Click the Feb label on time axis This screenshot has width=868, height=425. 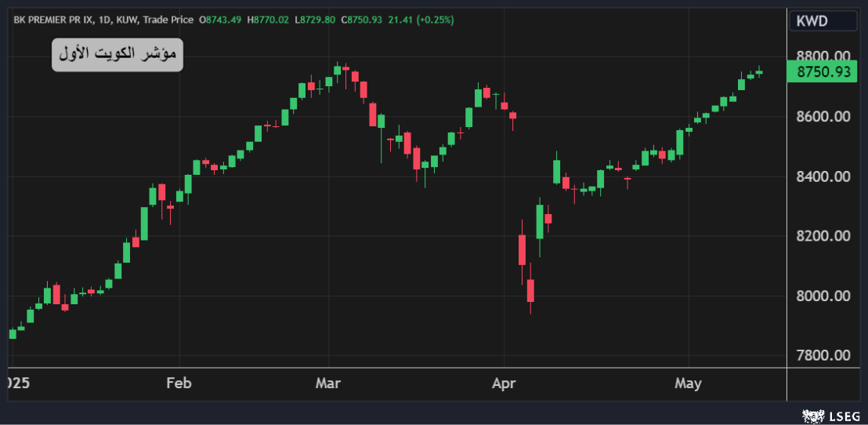point(179,383)
